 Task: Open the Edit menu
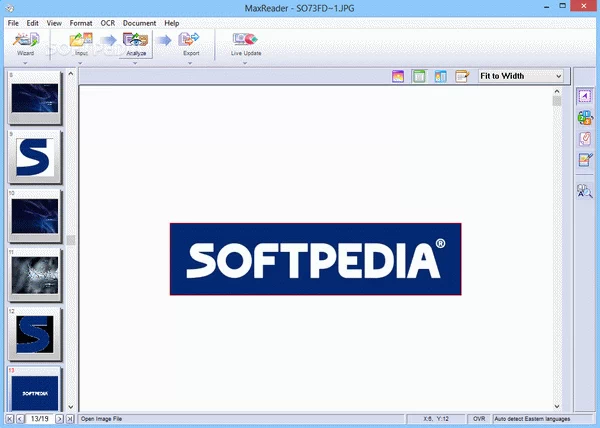click(33, 23)
